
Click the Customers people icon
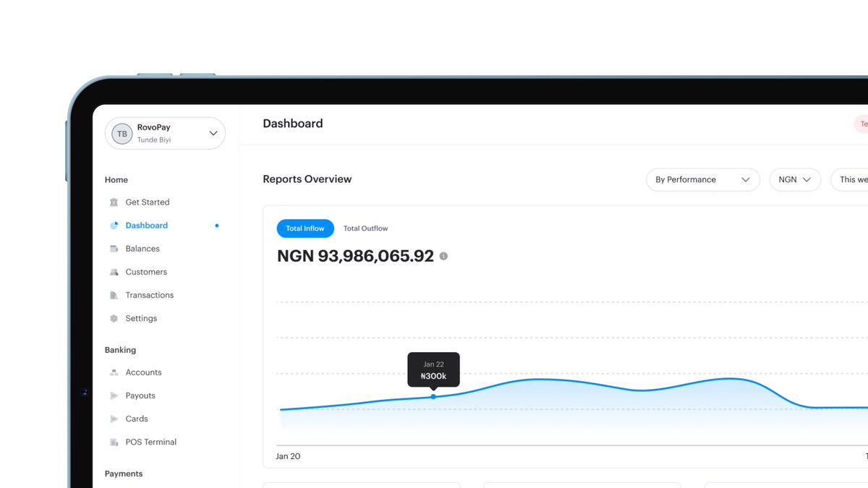pos(114,272)
